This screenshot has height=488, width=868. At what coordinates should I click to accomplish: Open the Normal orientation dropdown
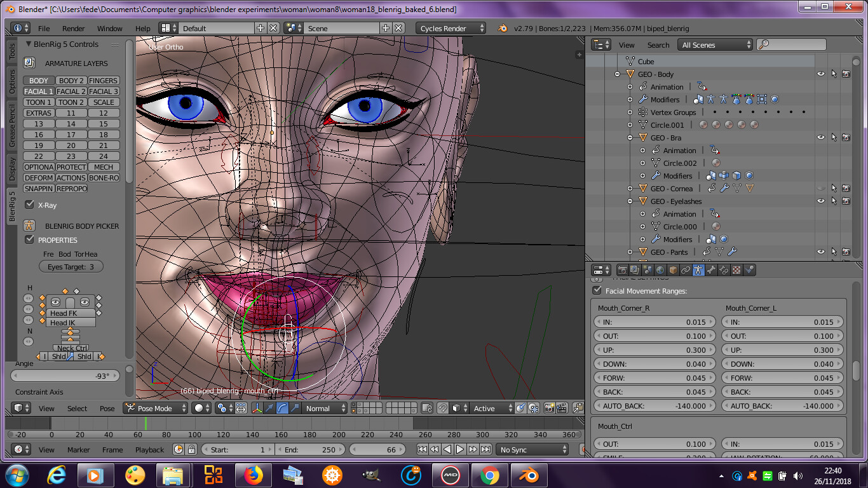coord(324,409)
